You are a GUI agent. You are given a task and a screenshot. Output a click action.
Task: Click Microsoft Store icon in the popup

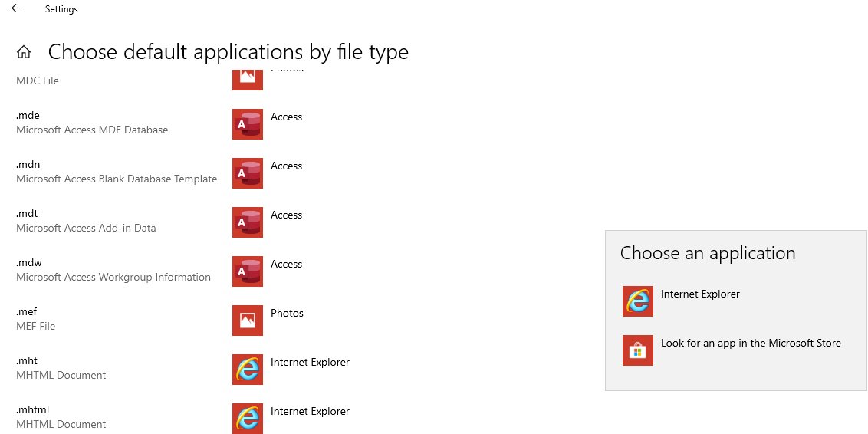point(638,350)
